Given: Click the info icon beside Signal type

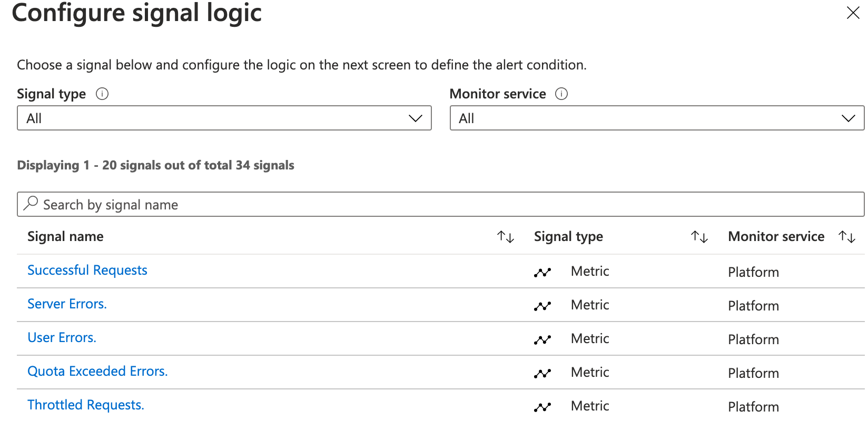Looking at the screenshot, I should coord(102,94).
